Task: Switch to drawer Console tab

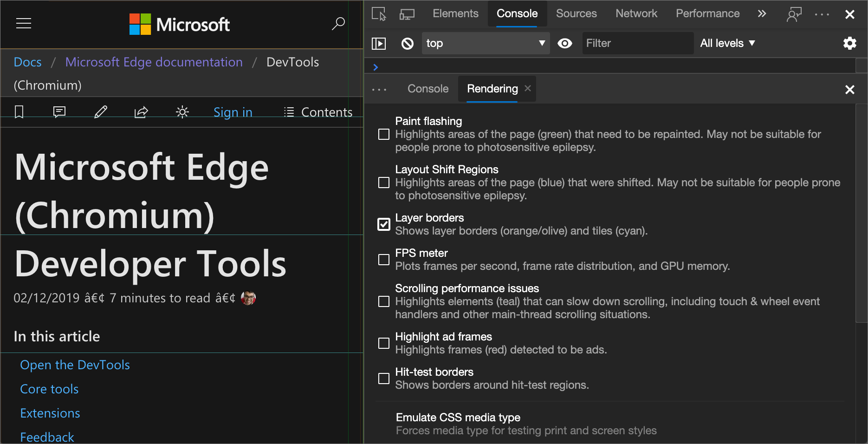Action: [428, 89]
